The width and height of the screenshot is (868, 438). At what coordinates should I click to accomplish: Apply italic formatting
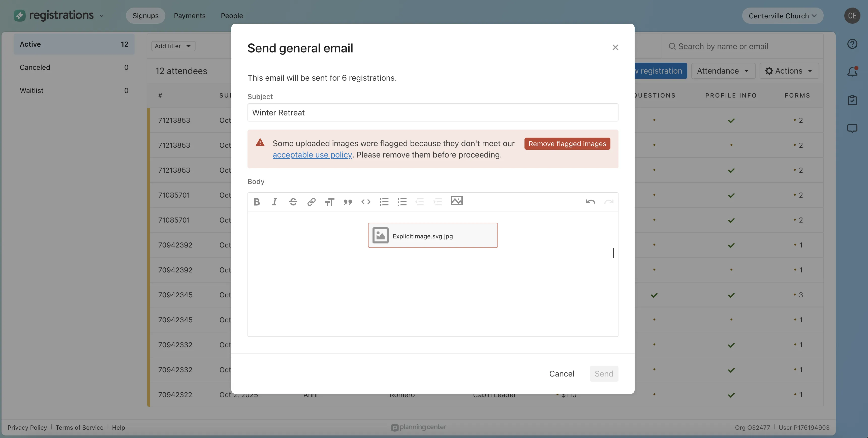[x=274, y=201]
